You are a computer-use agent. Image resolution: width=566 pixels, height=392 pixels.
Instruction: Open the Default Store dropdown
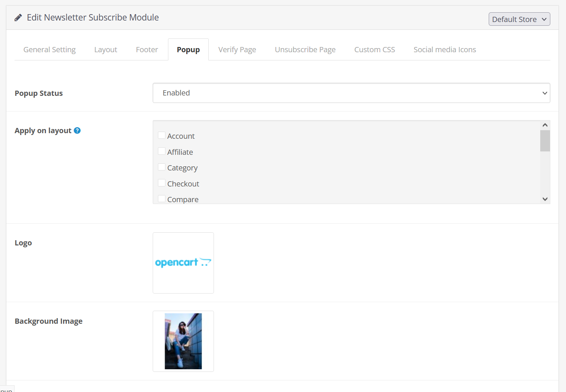coord(519,19)
